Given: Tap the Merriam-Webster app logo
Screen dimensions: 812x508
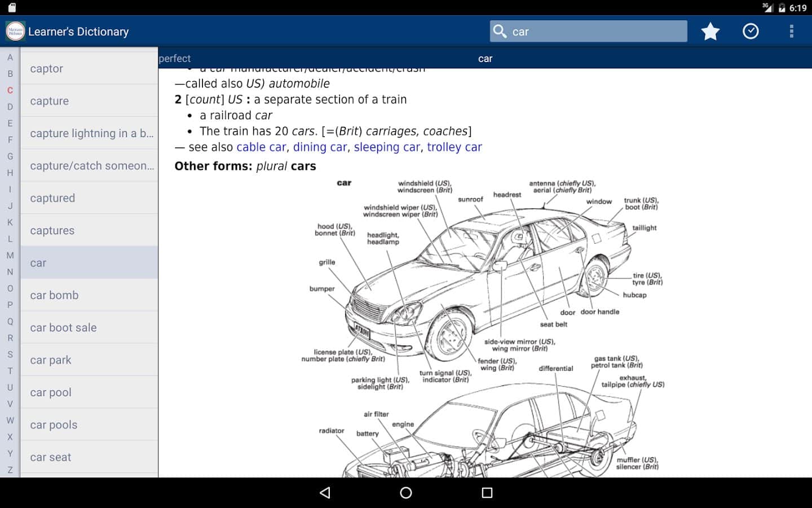Looking at the screenshot, I should click(15, 32).
